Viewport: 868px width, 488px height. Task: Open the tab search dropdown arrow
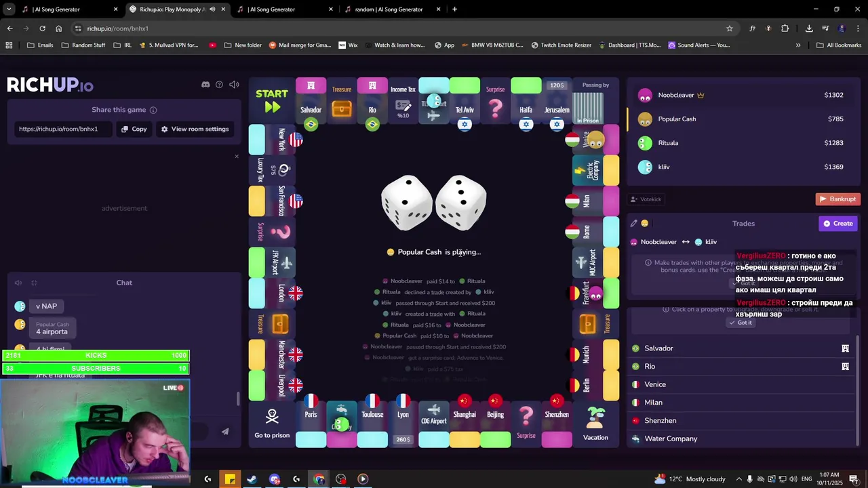pos(8,9)
